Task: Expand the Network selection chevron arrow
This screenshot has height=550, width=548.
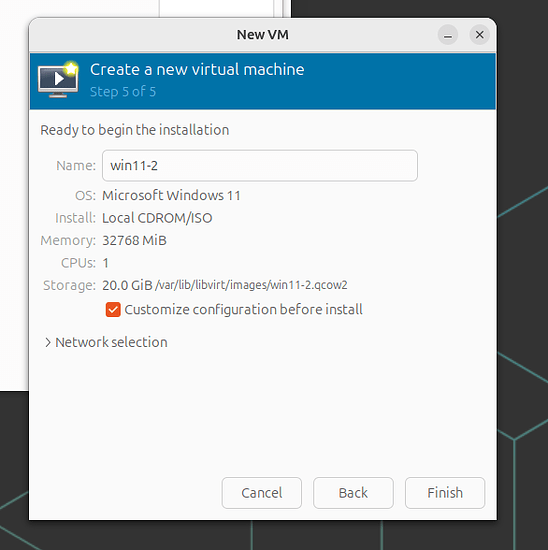Action: click(x=48, y=342)
